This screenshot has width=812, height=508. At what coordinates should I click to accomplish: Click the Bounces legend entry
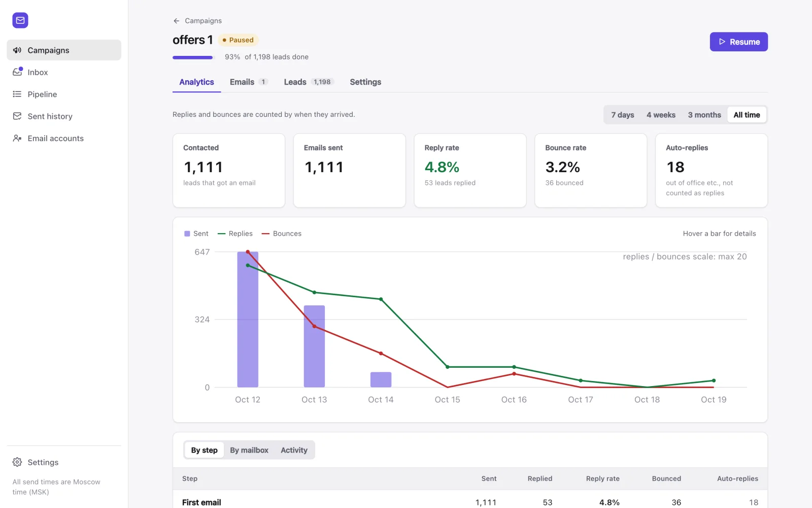[x=281, y=234]
